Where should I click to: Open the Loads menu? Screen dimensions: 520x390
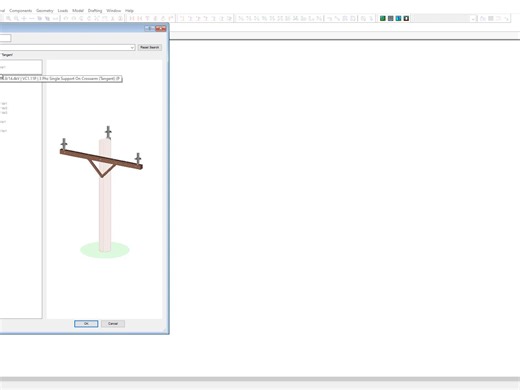click(x=63, y=11)
